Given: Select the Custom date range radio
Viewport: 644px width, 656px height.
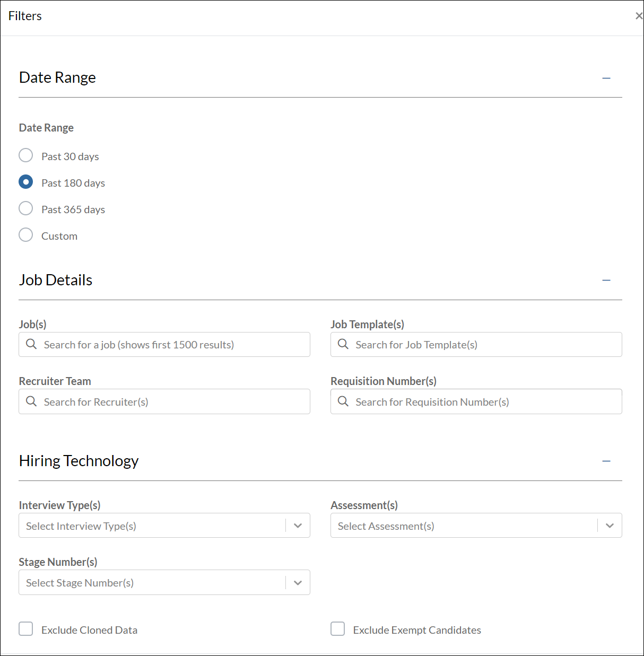Looking at the screenshot, I should coord(26,235).
